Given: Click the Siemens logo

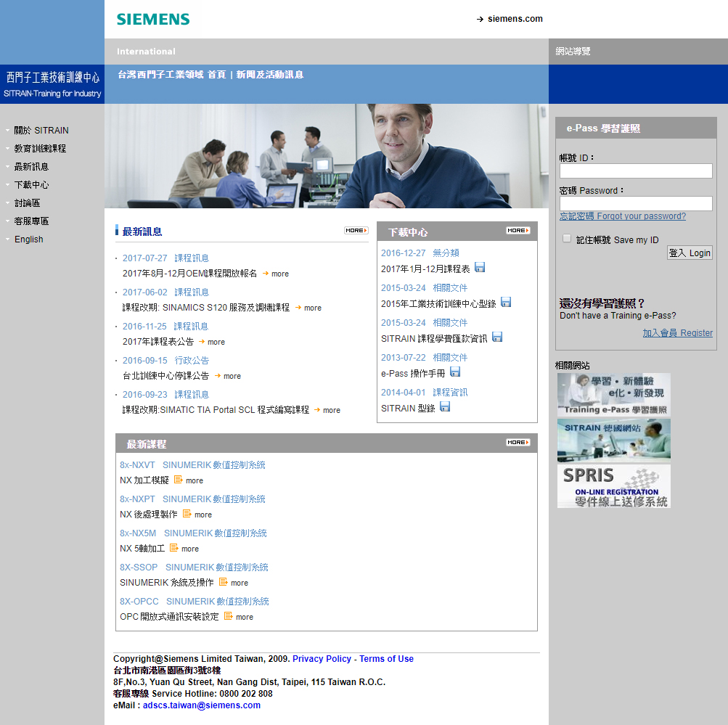Looking at the screenshot, I should (153, 20).
